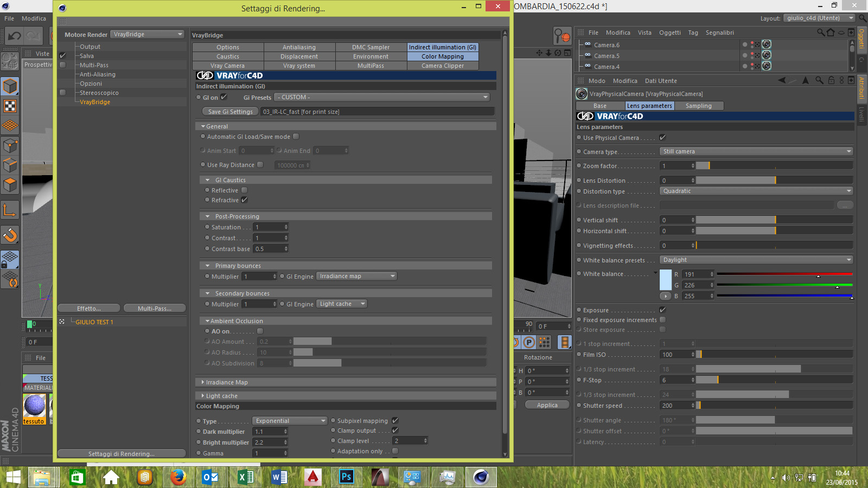The height and width of the screenshot is (488, 868).
Task: Uncheck Use Physical Camera checkbox
Action: click(662, 138)
